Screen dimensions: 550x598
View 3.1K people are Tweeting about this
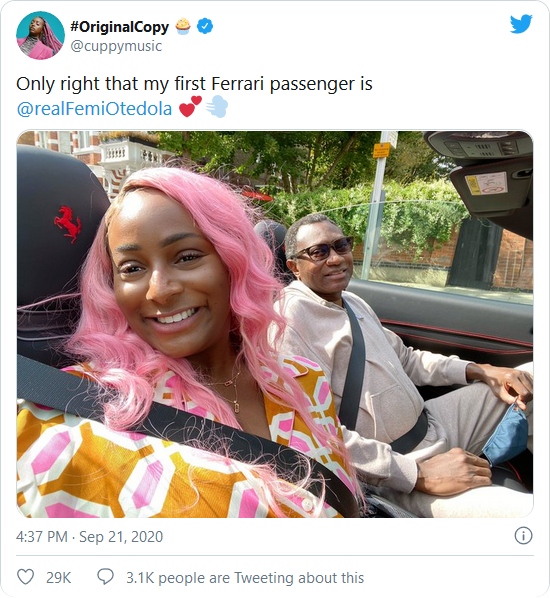245,578
